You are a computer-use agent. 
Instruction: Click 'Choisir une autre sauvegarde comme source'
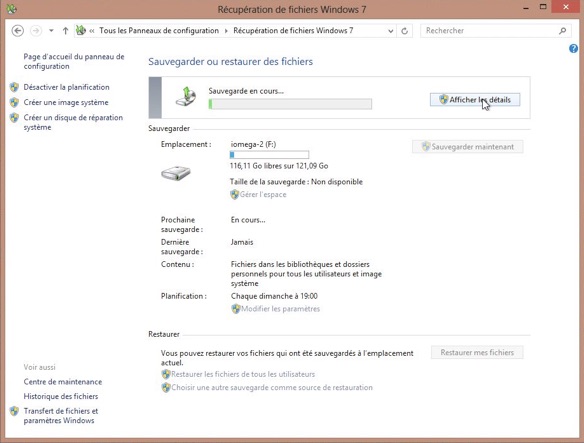click(x=272, y=387)
